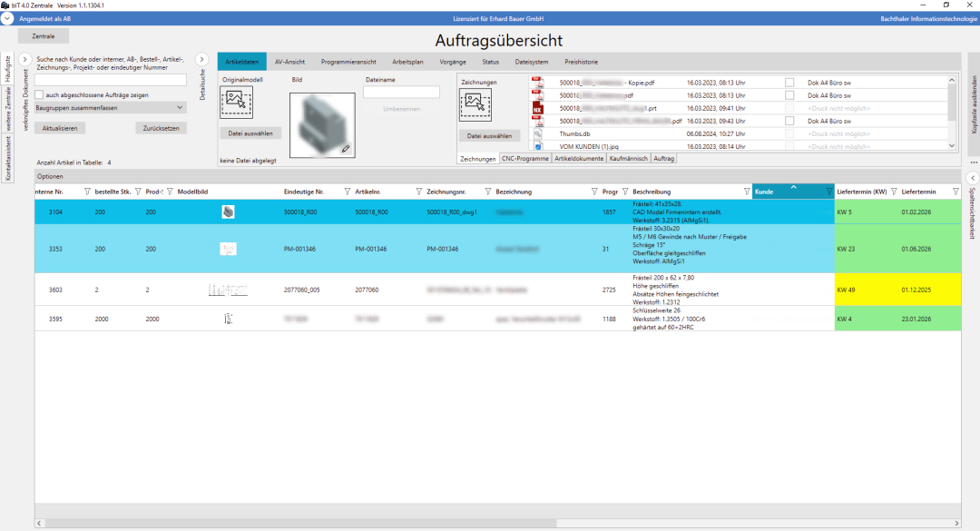Tick the print checkbox for Kopie.pdf
This screenshot has width=980, height=531.
789,83
